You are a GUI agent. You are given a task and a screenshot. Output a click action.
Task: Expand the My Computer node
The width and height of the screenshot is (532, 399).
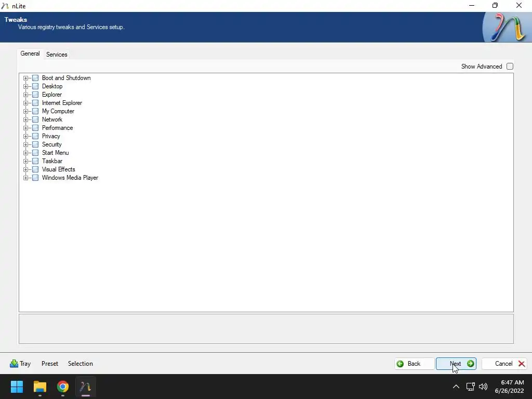click(25, 111)
